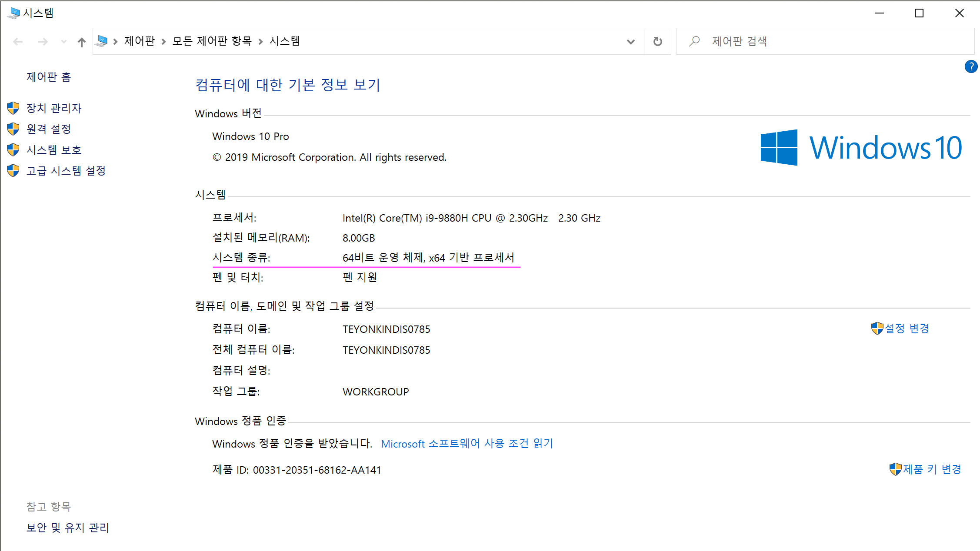The height and width of the screenshot is (551, 980).
Task: Open 고급 시스템 설정 link
Action: click(x=66, y=171)
